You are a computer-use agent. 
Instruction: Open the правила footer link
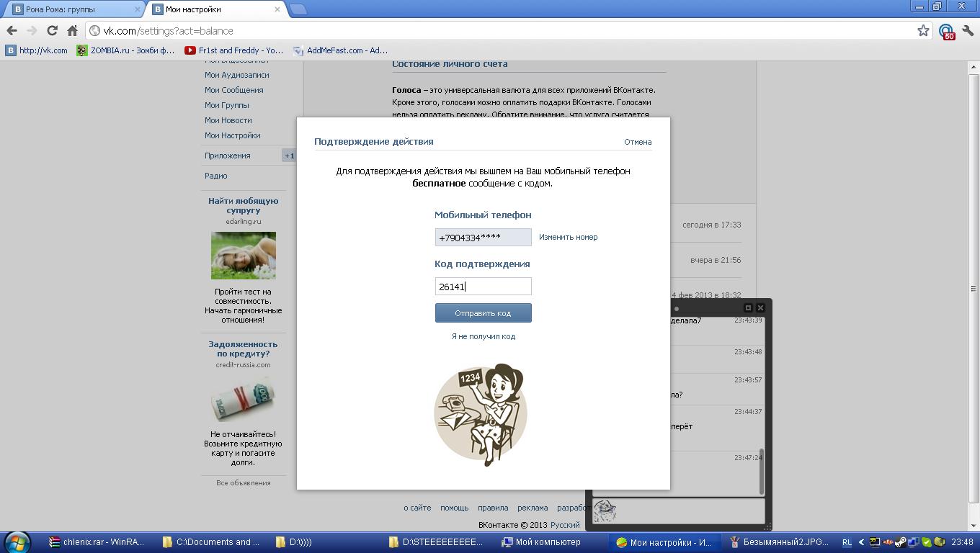tap(493, 508)
